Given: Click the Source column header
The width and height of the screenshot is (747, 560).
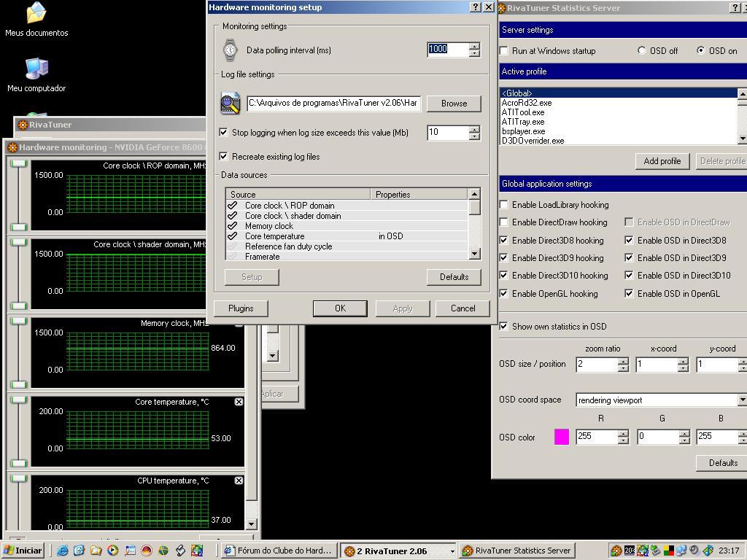Looking at the screenshot, I should pos(298,194).
